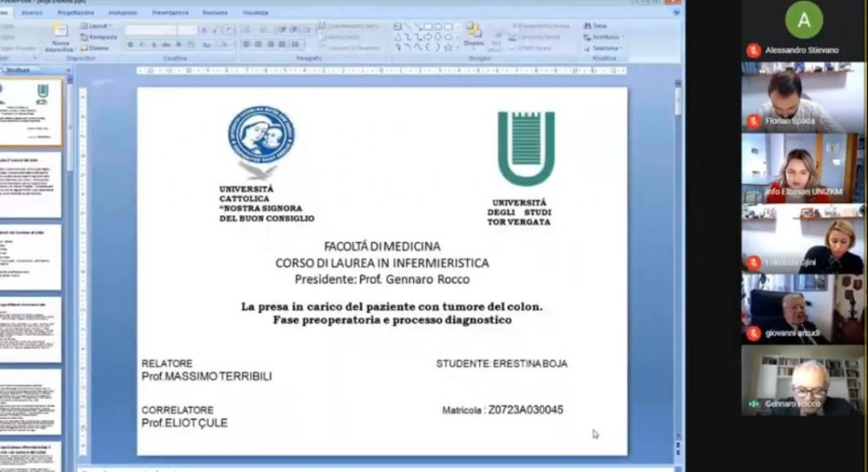Click muted mic icon beside Alessandro Stievano
Viewport: 868px width, 472px height.
(x=753, y=50)
